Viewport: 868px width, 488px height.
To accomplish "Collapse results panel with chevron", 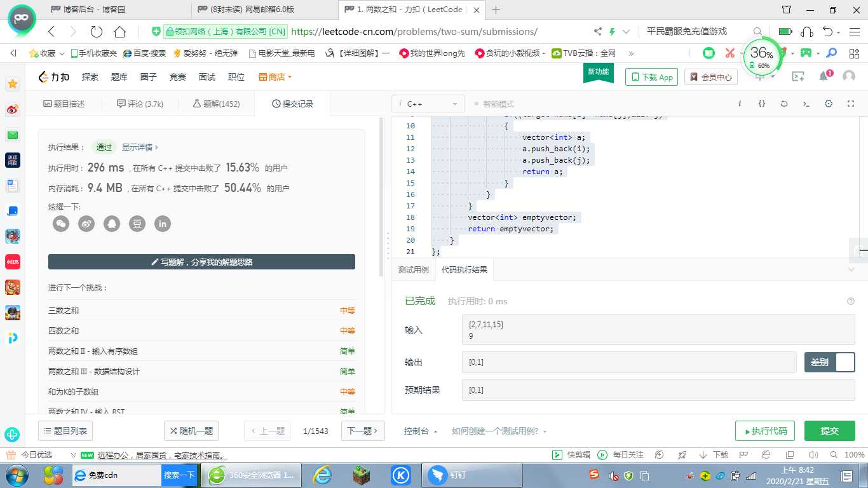I will pos(851,269).
